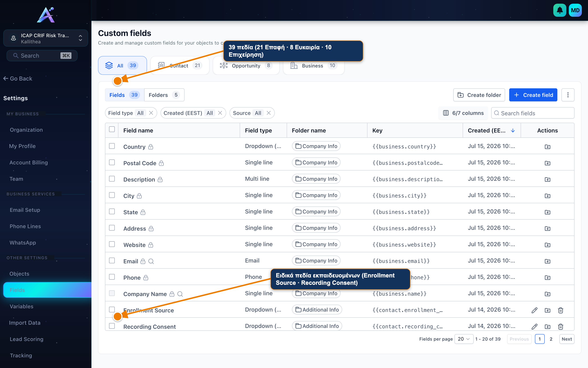Click the {{business.city}} key text
Image resolution: width=588 pixels, height=368 pixels.
pos(399,196)
